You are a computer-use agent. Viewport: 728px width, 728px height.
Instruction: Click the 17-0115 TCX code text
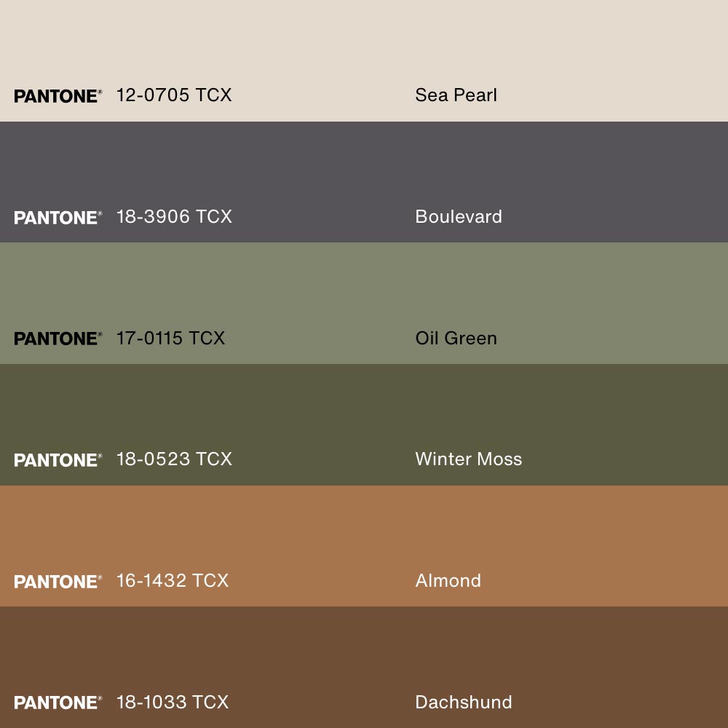(170, 338)
